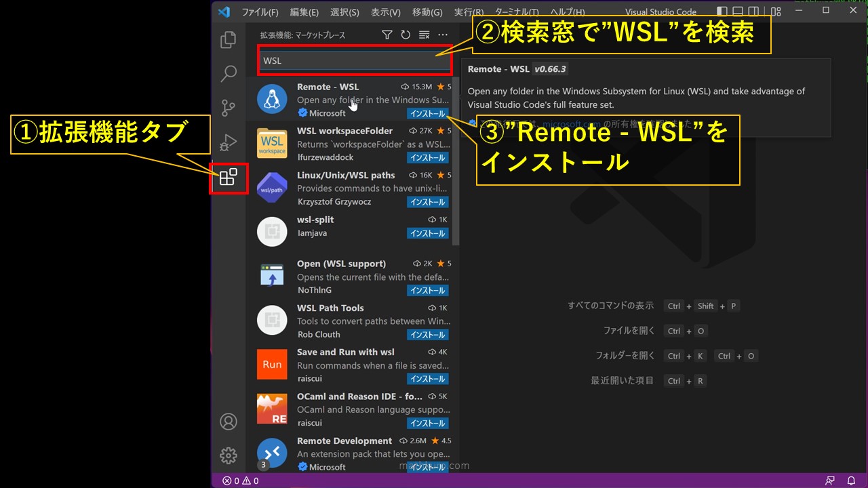Click the extensions list scrollbar

click(456, 161)
